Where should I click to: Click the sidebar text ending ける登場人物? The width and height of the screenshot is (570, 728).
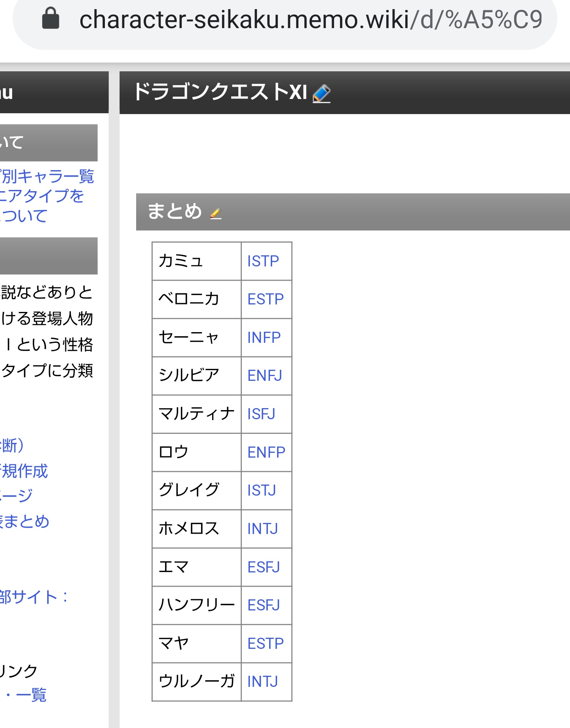click(47, 319)
